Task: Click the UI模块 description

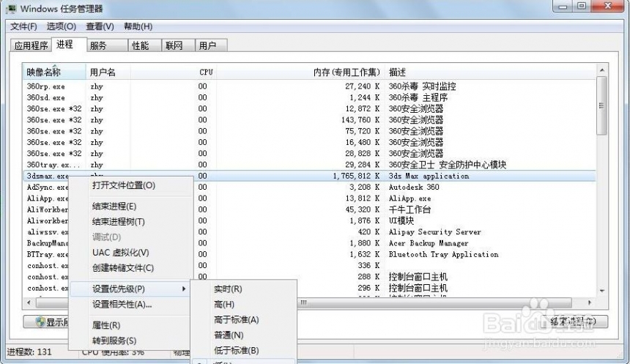Action: coord(401,221)
